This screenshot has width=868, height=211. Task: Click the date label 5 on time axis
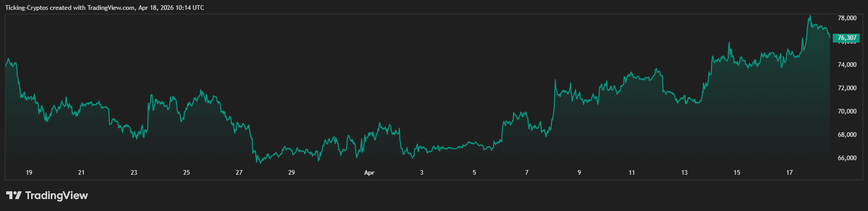click(474, 173)
